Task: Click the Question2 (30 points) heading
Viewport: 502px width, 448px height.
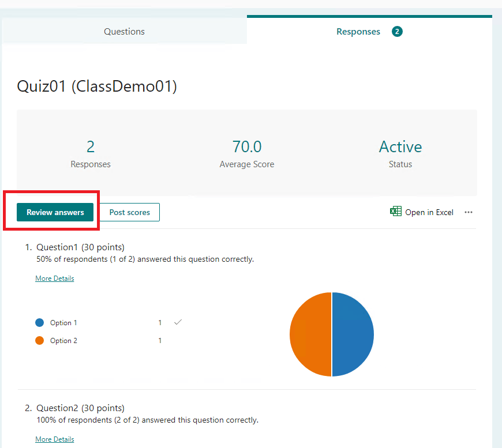Action: pos(80,408)
